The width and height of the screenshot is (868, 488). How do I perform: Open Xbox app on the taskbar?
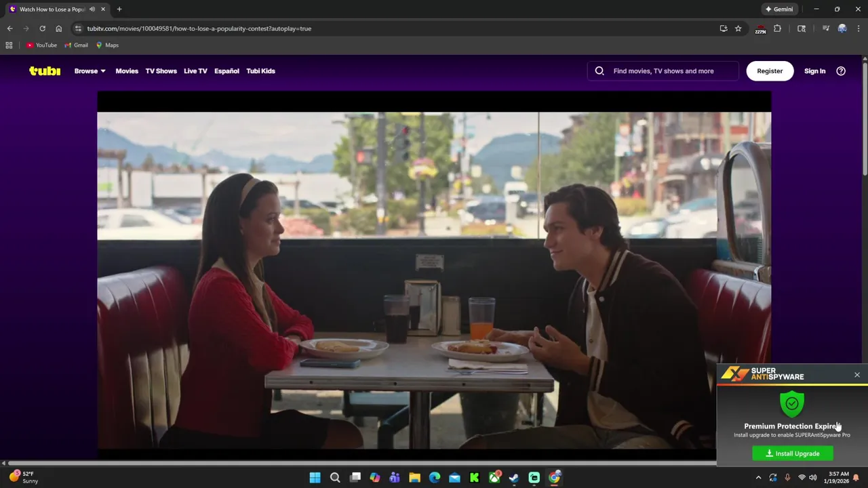click(494, 478)
